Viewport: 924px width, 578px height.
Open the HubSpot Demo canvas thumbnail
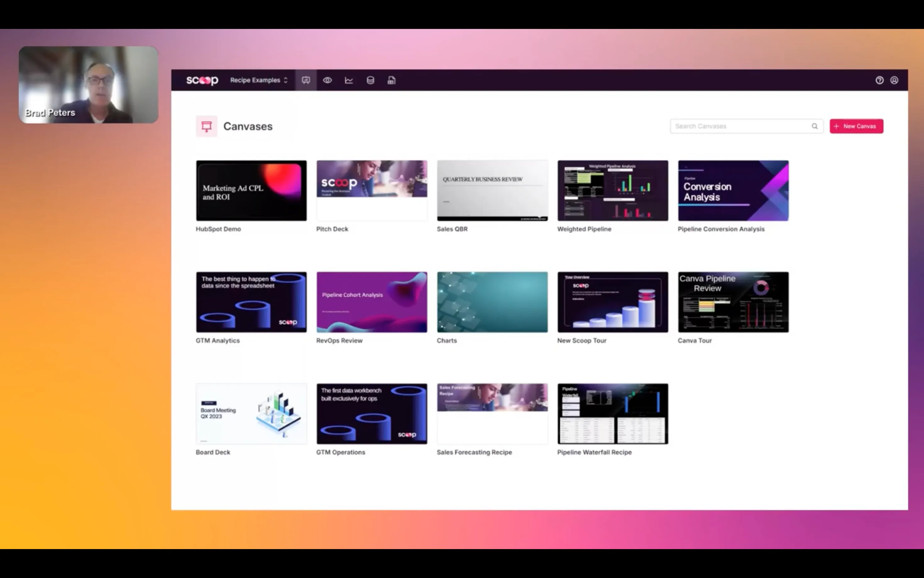pos(251,190)
